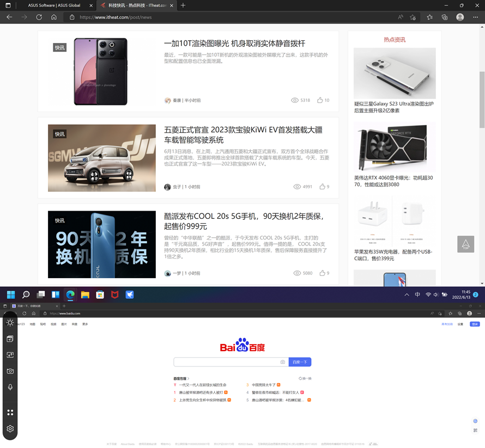Click author 秦康 under OnePlus article

point(177,100)
